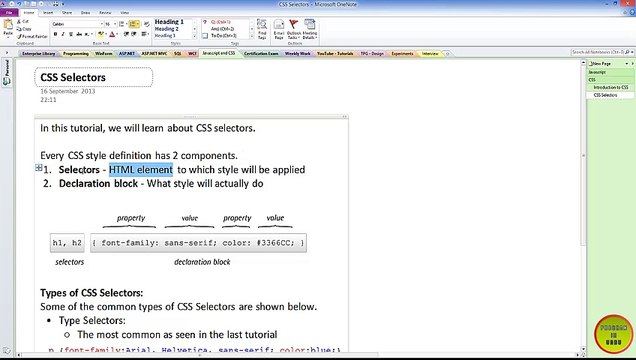Click the New Page button

pos(600,64)
